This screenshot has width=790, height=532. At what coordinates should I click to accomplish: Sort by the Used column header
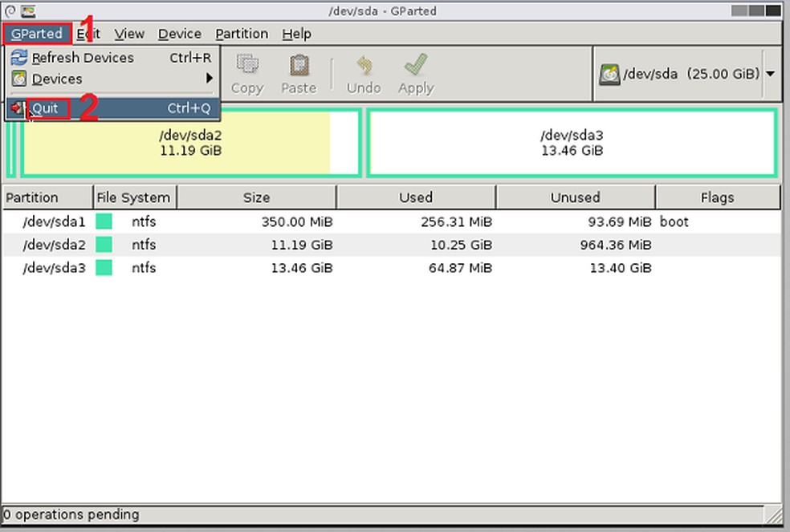click(416, 197)
